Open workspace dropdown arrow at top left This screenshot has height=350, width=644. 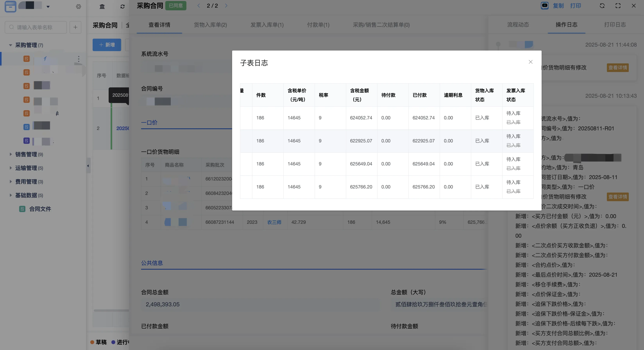[x=48, y=7]
